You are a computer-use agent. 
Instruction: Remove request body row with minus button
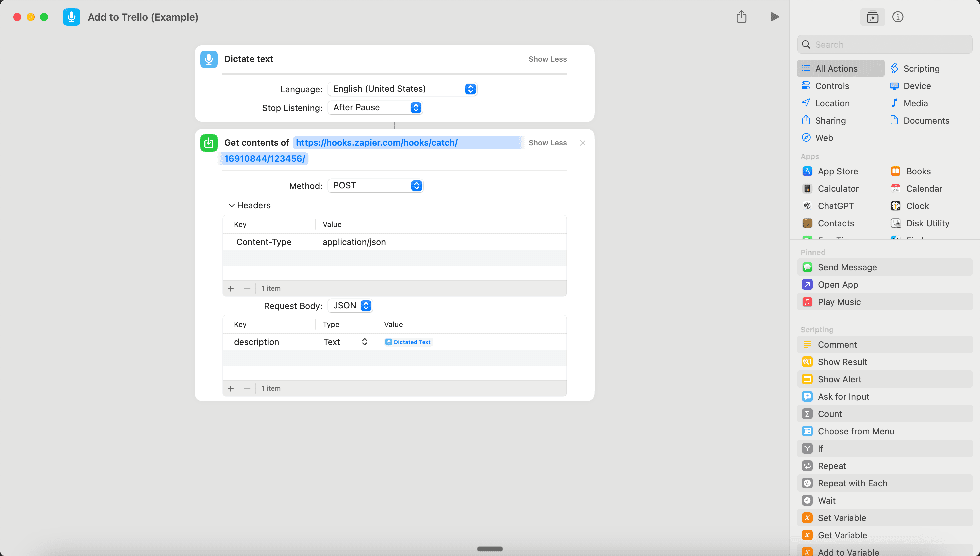(x=247, y=388)
